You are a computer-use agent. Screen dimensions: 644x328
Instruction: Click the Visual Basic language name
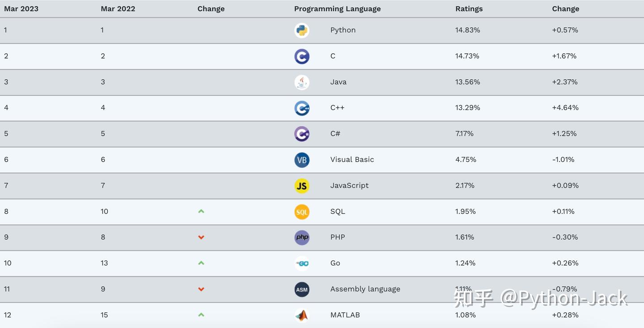pos(352,159)
